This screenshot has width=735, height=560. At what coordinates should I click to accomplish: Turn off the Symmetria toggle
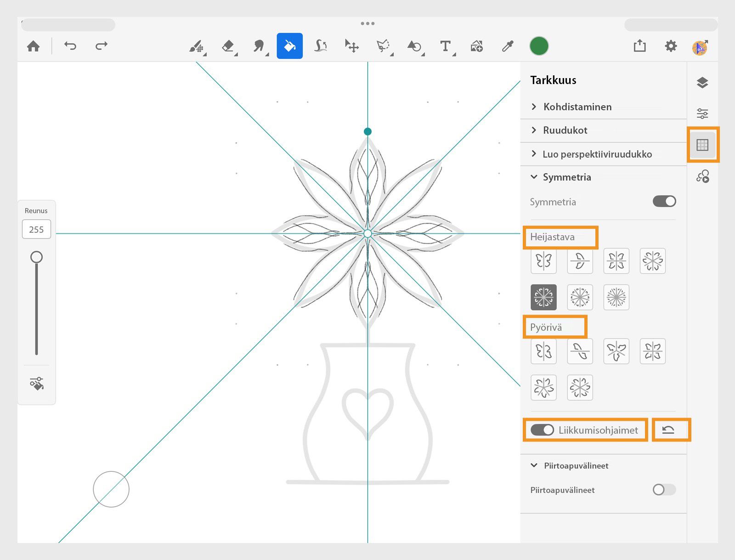664,201
